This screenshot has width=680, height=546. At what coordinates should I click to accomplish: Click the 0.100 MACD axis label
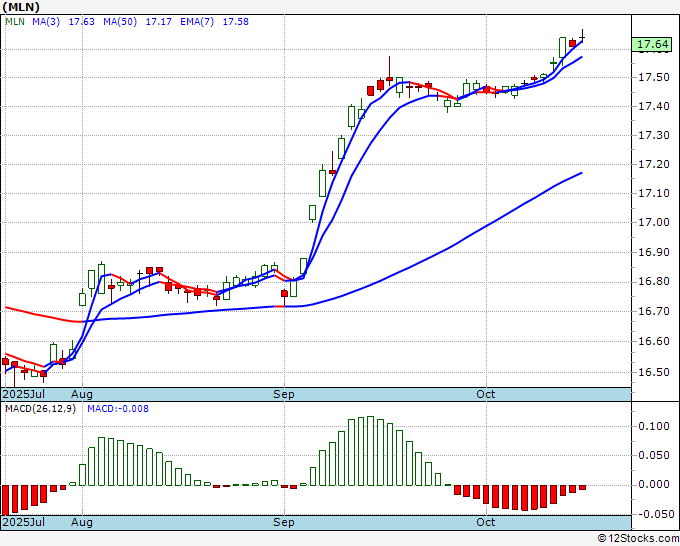pos(654,426)
